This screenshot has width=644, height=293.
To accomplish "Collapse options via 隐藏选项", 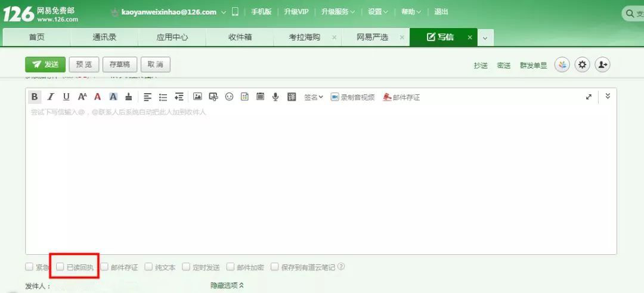I will [x=227, y=285].
